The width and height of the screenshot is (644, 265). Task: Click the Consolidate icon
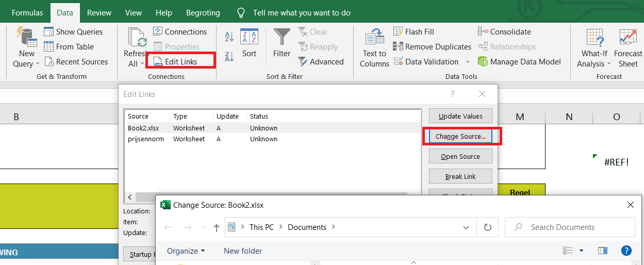[483, 32]
